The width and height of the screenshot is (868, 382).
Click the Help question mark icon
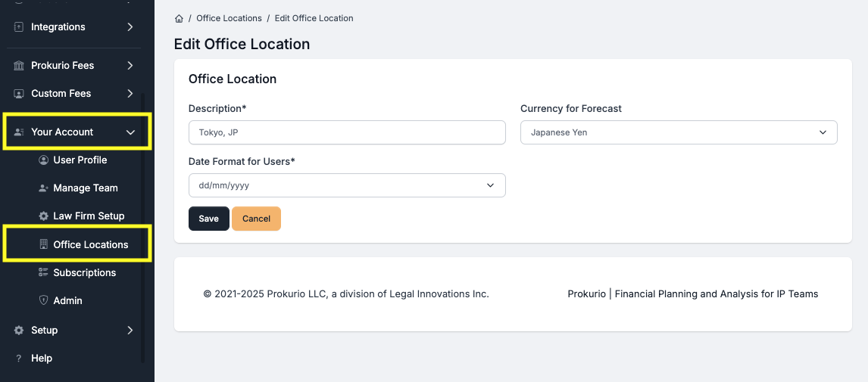19,359
